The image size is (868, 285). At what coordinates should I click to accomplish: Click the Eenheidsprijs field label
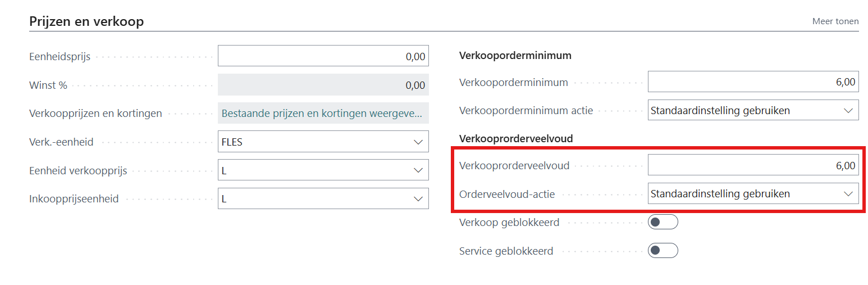tap(60, 57)
